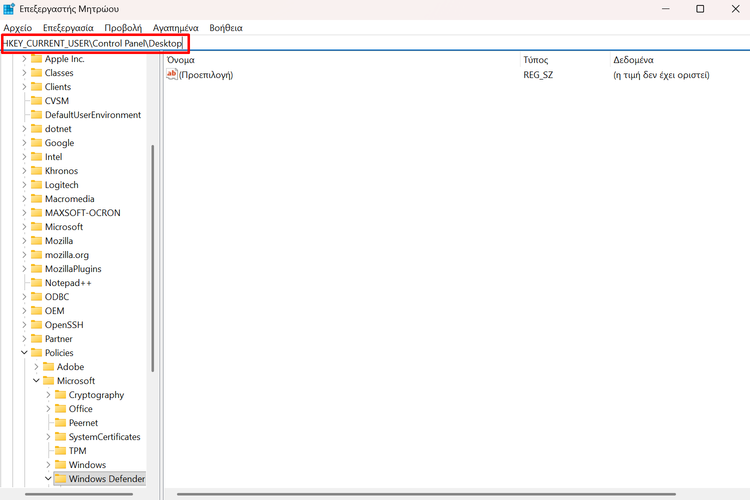Image resolution: width=750 pixels, height=500 pixels.
Task: Expand the Adobe key under Policies
Action: [x=35, y=367]
